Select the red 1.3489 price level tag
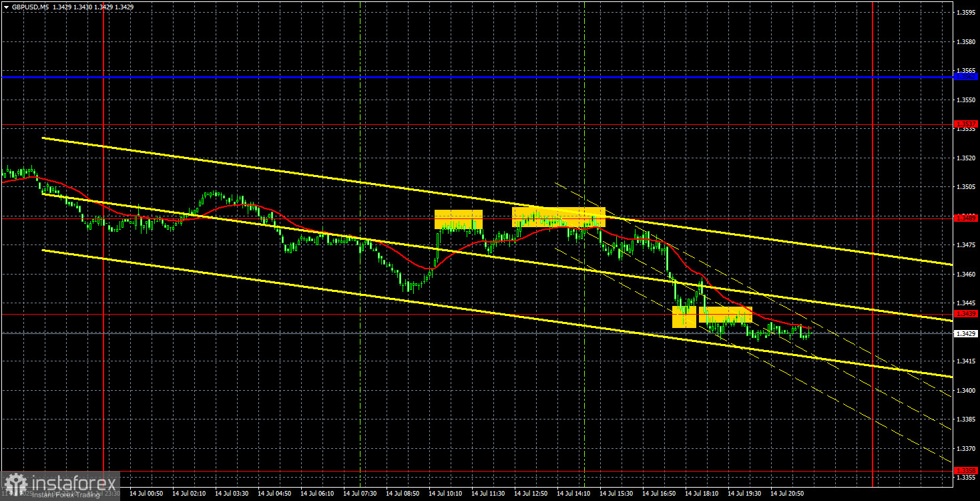980x501 pixels. click(x=966, y=217)
